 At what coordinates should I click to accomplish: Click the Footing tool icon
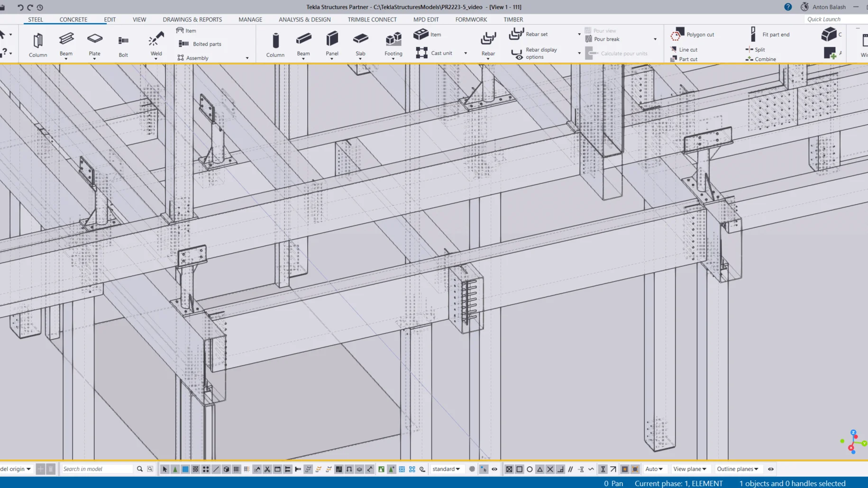click(393, 44)
